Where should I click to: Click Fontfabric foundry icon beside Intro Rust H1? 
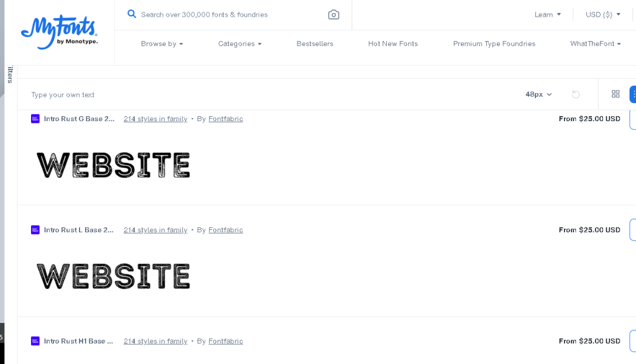[x=35, y=341]
